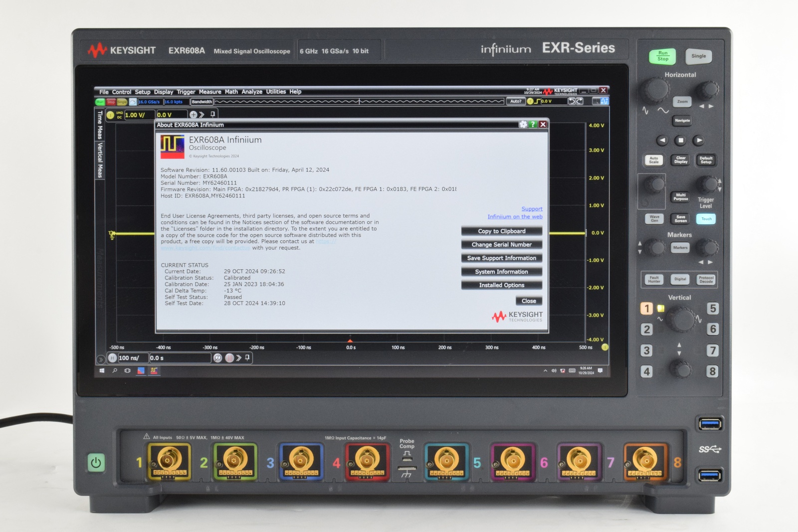Click the Copy to Clipboard button
This screenshot has width=798, height=532.
502,231
